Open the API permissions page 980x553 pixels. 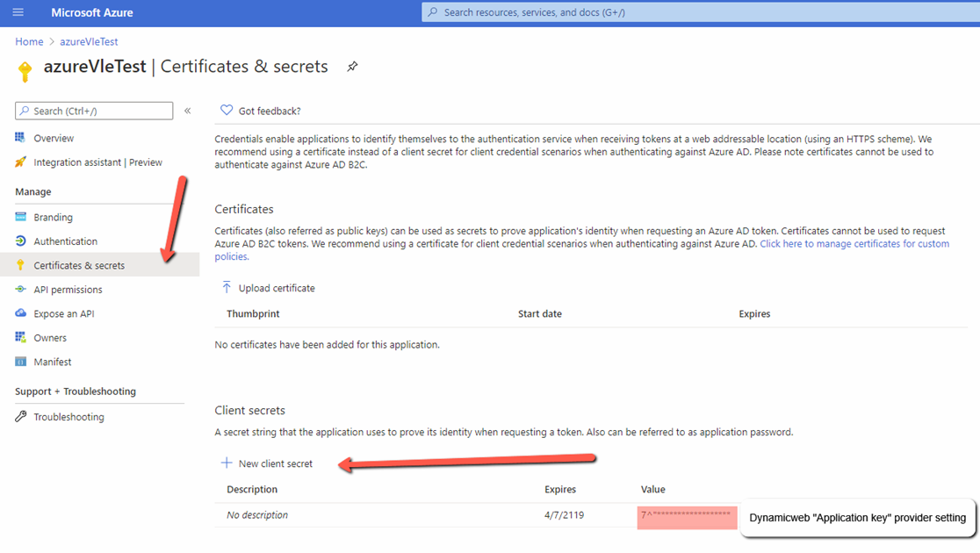click(68, 290)
